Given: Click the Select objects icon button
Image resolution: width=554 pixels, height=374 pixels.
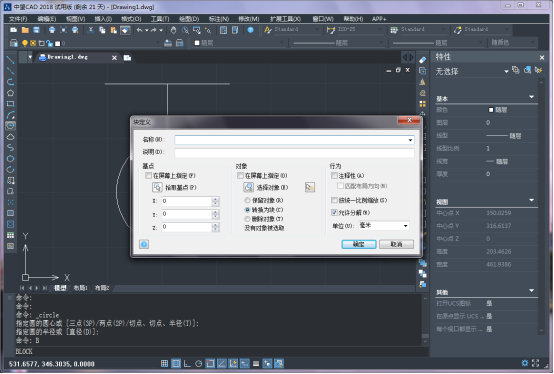Looking at the screenshot, I should click(248, 188).
